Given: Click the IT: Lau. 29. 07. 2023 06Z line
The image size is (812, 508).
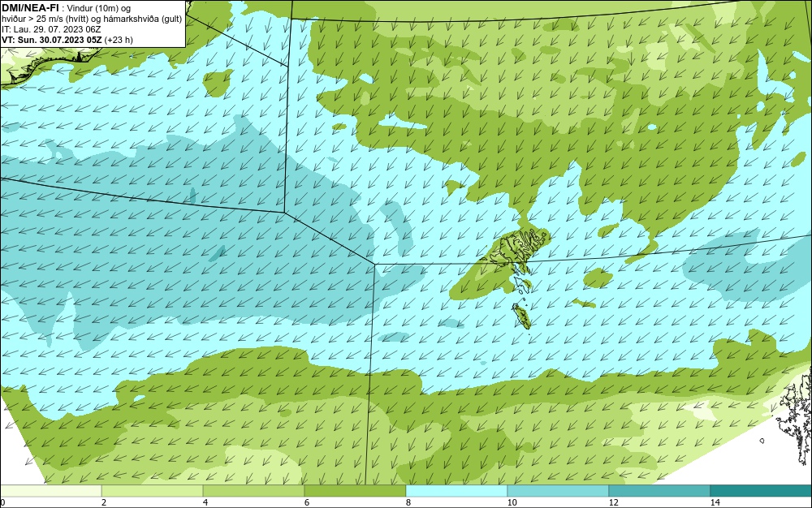Looking at the screenshot, I should pyautogui.click(x=51, y=29).
